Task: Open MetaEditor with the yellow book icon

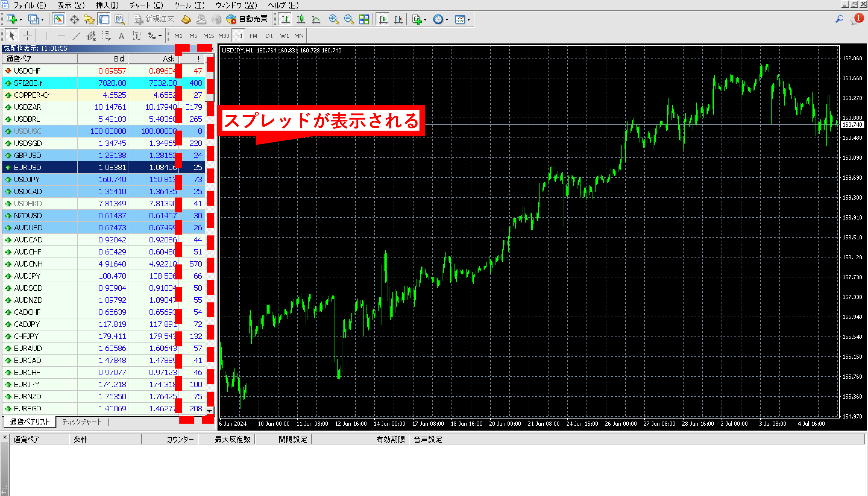Action: (x=186, y=19)
